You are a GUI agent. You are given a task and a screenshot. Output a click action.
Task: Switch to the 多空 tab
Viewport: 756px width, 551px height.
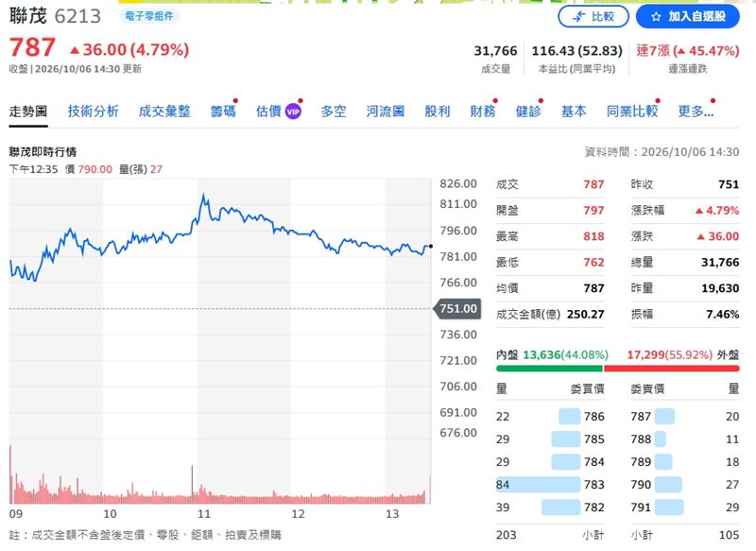[x=334, y=112]
